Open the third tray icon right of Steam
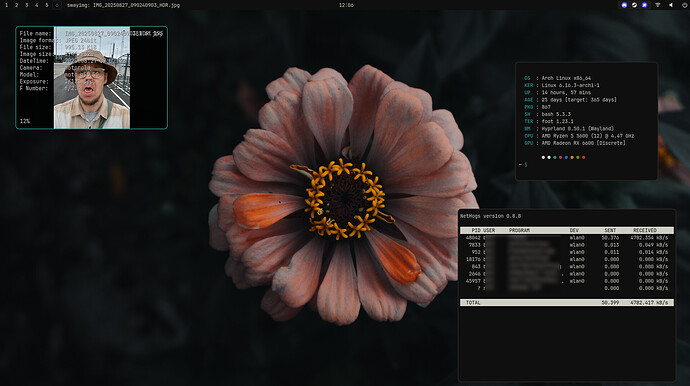This screenshot has height=386, width=690. [x=644, y=5]
